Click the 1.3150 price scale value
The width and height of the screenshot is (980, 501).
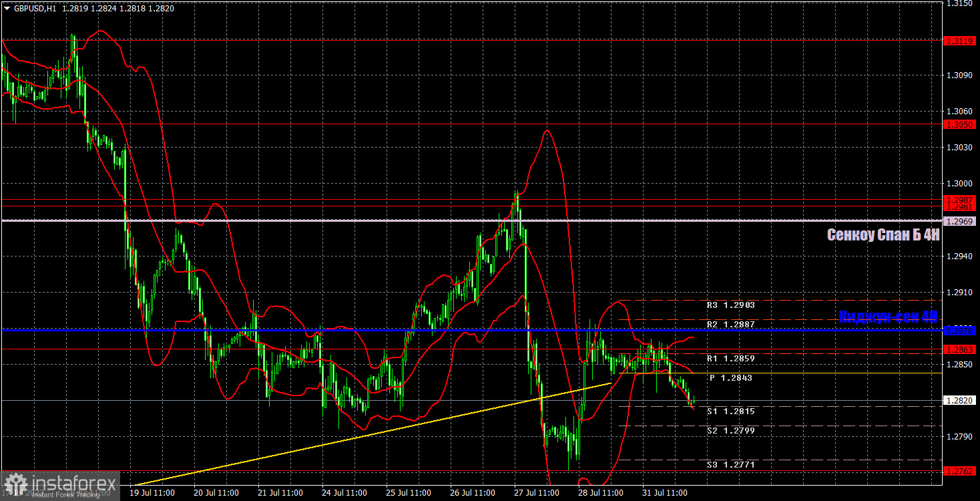click(x=959, y=4)
